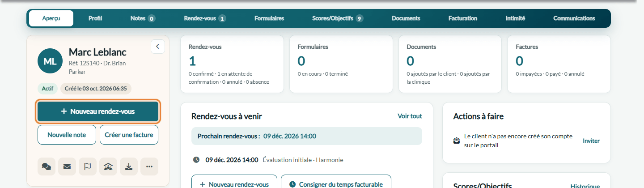The image size is (644, 188).
Task: Open the Factures summary card
Action: (559, 64)
